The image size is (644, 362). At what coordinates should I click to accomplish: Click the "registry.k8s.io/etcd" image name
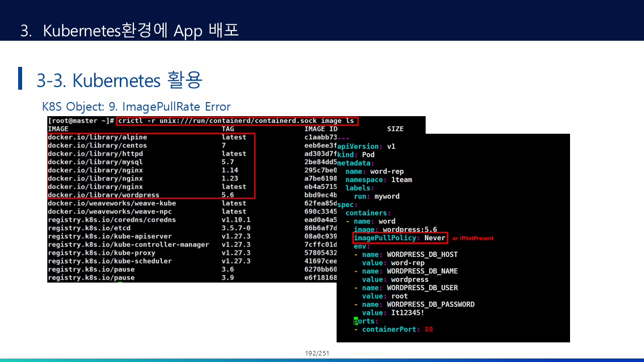(89, 228)
